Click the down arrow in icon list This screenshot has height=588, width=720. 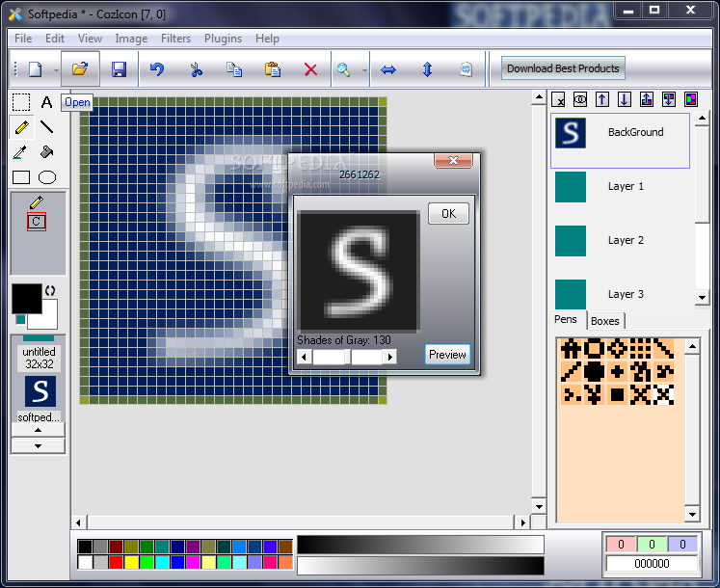pyautogui.click(x=39, y=446)
